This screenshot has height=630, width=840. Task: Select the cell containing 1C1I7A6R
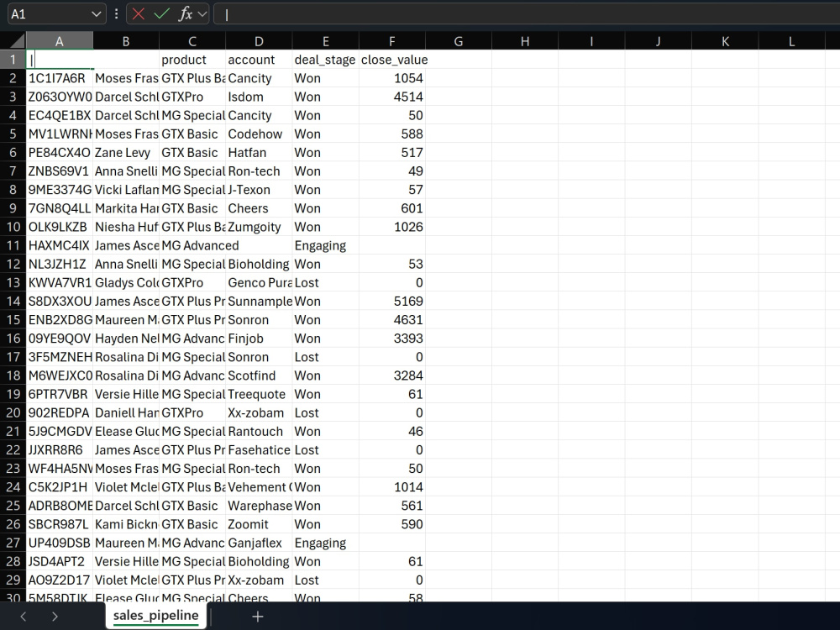pos(60,78)
